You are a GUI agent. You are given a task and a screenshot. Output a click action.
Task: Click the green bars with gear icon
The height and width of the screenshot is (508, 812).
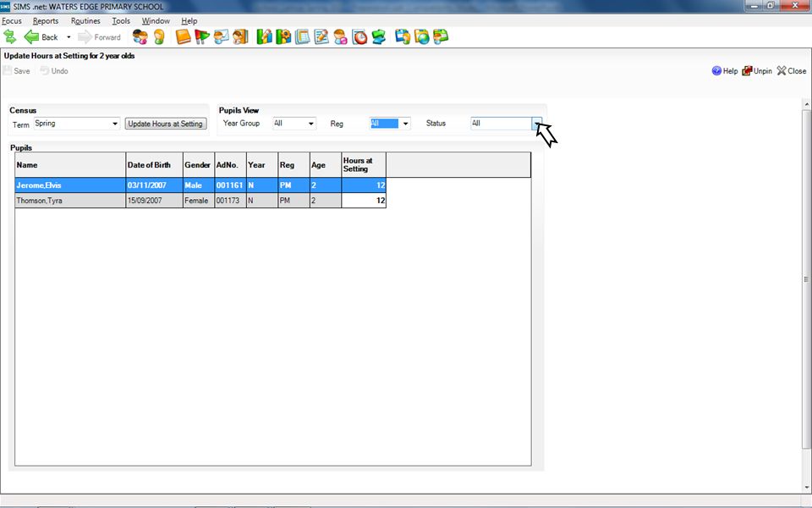point(283,36)
